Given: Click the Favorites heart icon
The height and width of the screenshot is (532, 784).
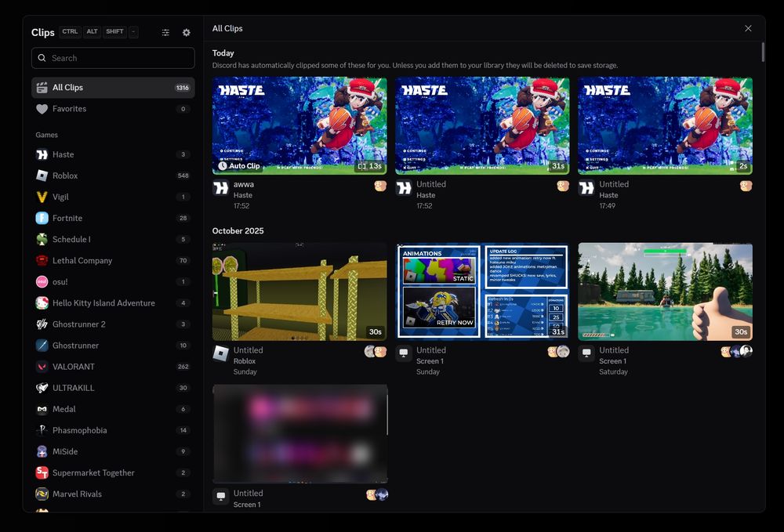Looking at the screenshot, I should (42, 109).
